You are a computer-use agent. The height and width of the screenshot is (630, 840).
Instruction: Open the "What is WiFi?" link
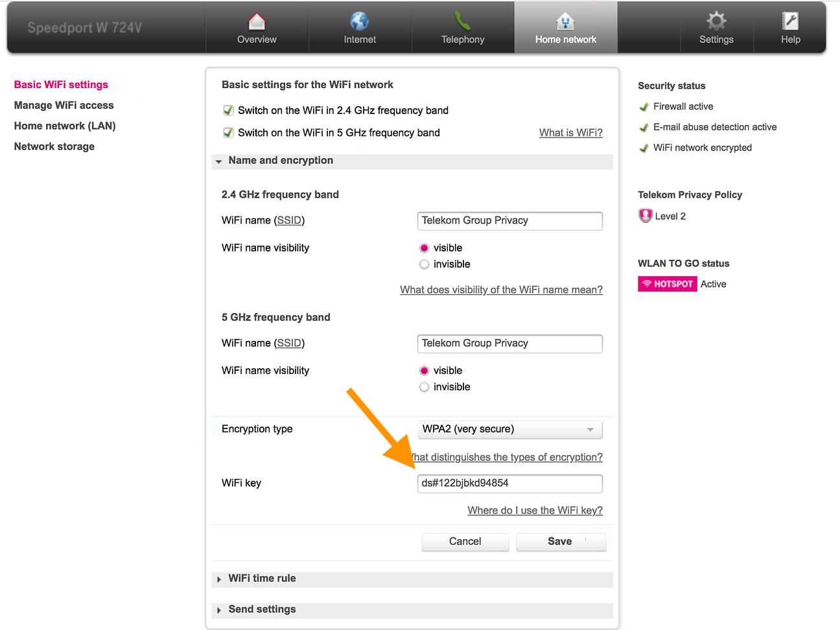(570, 133)
